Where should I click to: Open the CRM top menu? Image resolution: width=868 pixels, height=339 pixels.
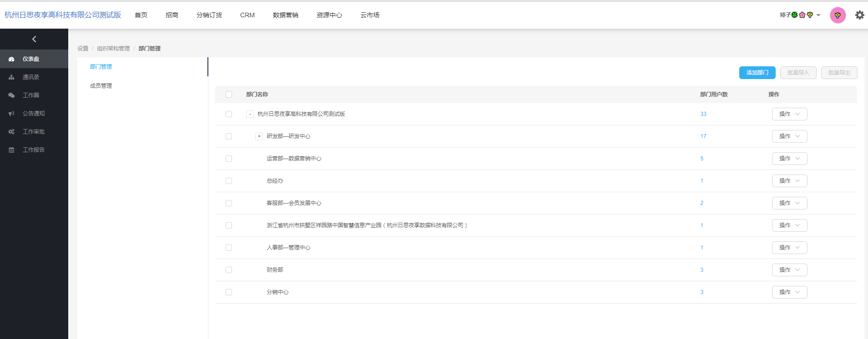click(x=247, y=15)
